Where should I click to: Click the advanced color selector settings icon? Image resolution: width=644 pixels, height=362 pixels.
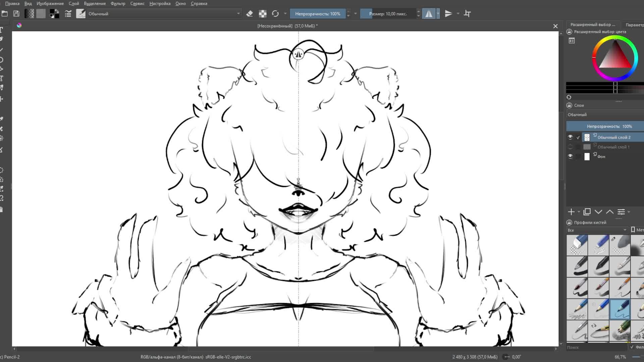click(x=572, y=41)
